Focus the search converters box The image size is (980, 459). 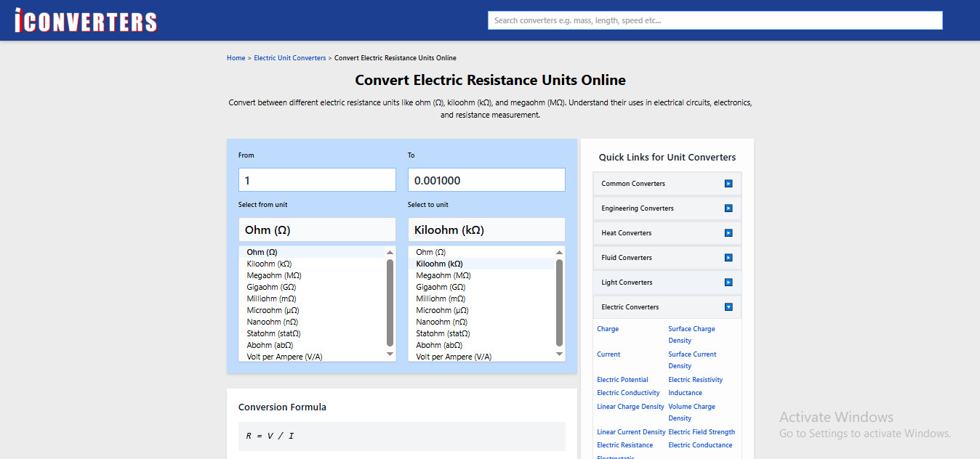point(715,20)
